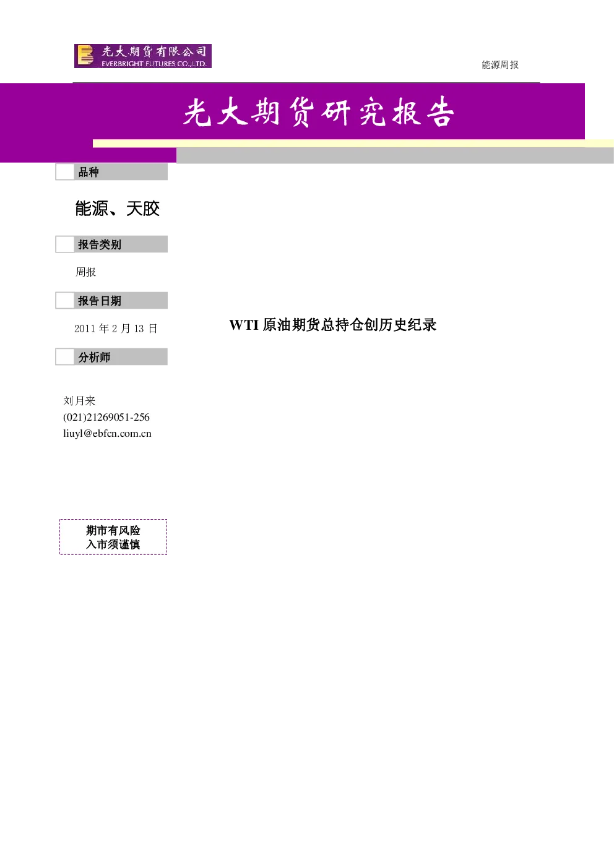Click the '分析师' section label
Screen dimensions: 614x868
point(94,357)
